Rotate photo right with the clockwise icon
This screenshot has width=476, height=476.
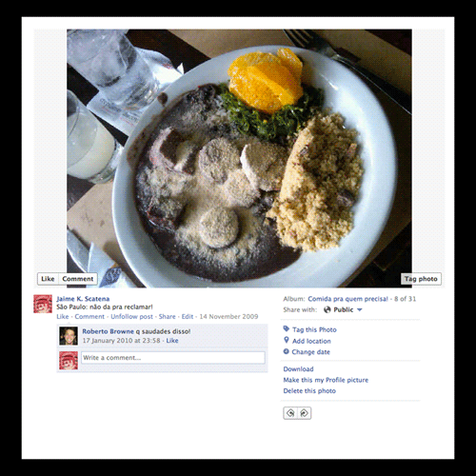(x=305, y=413)
